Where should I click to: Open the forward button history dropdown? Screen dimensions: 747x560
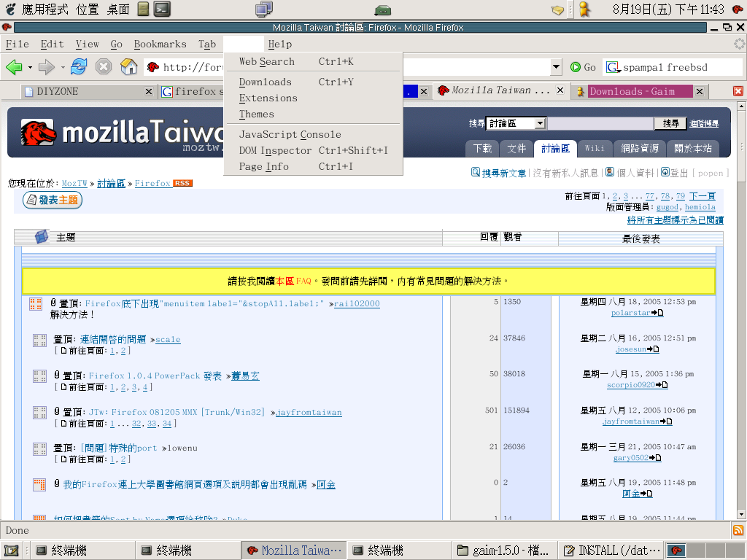pyautogui.click(x=63, y=68)
